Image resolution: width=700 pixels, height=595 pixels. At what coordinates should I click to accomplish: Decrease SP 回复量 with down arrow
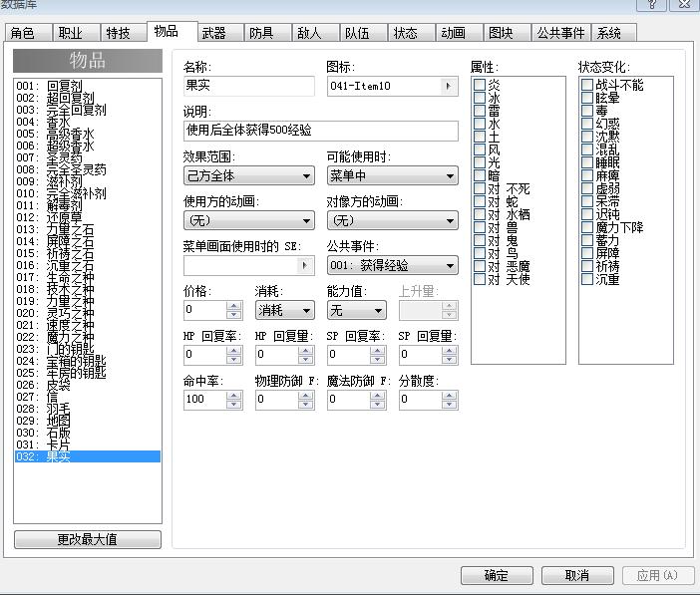(x=449, y=359)
